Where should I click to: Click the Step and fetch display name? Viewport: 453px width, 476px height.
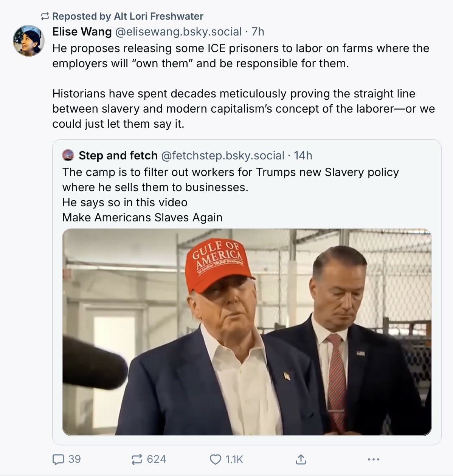(118, 155)
